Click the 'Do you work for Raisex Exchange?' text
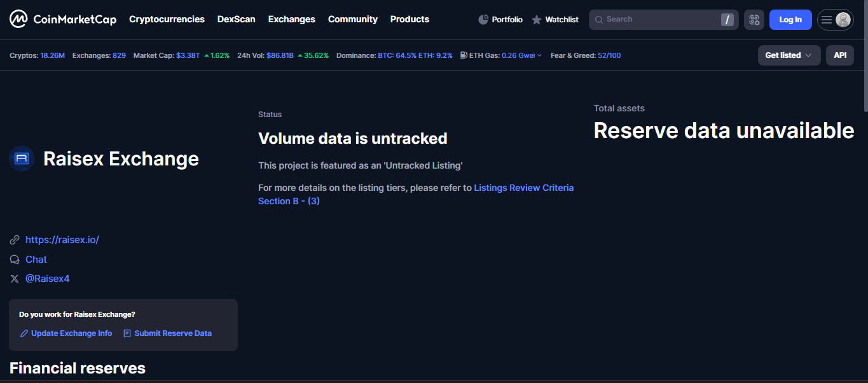The height and width of the screenshot is (383, 868). (77, 314)
